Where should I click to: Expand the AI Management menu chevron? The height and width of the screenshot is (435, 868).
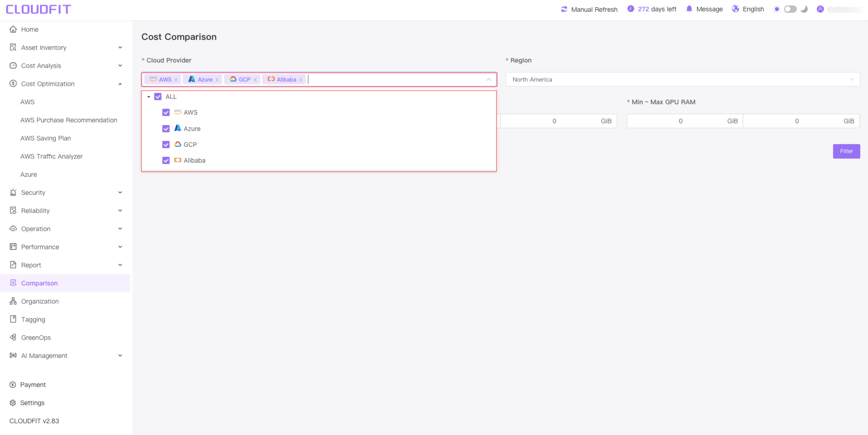coord(120,356)
